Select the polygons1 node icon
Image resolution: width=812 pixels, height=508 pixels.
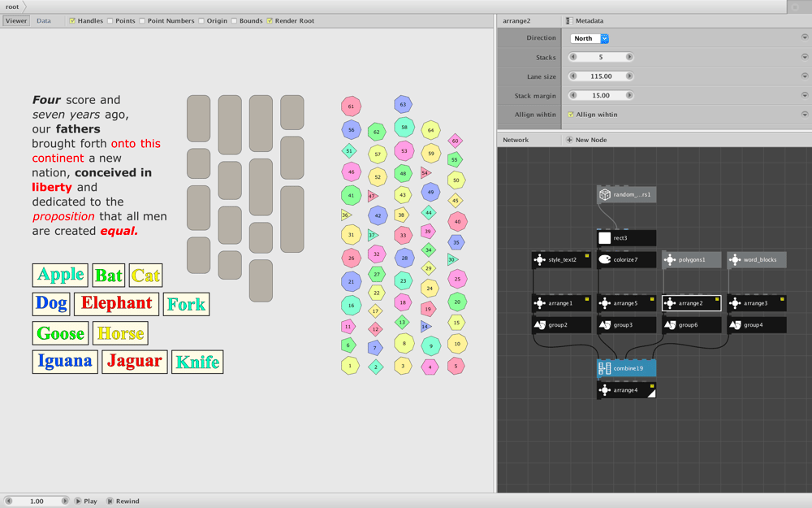point(670,260)
